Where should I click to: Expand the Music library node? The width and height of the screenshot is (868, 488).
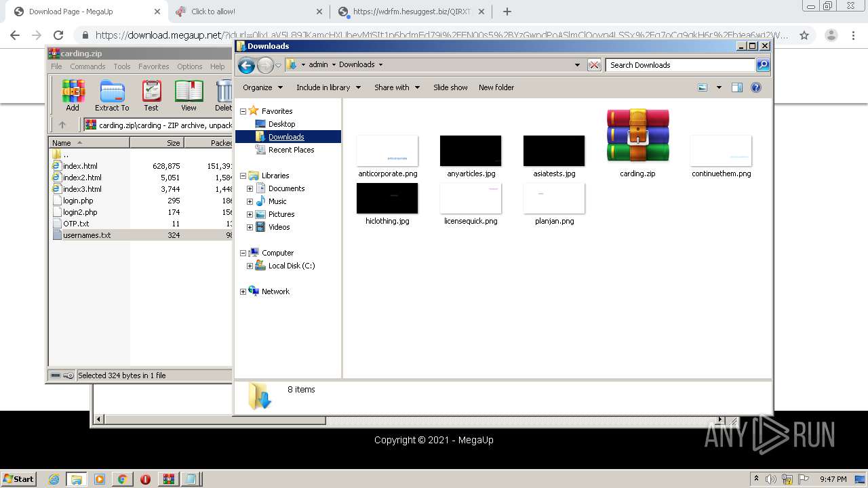[x=250, y=201]
